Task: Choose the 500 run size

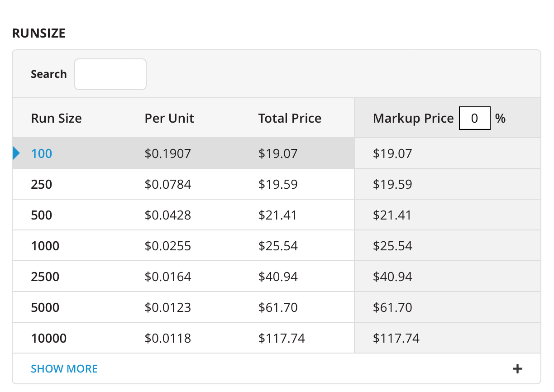Action: click(42, 215)
